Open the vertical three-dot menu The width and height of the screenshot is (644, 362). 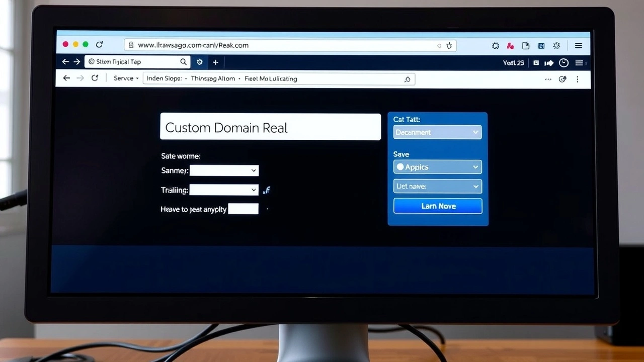click(578, 79)
